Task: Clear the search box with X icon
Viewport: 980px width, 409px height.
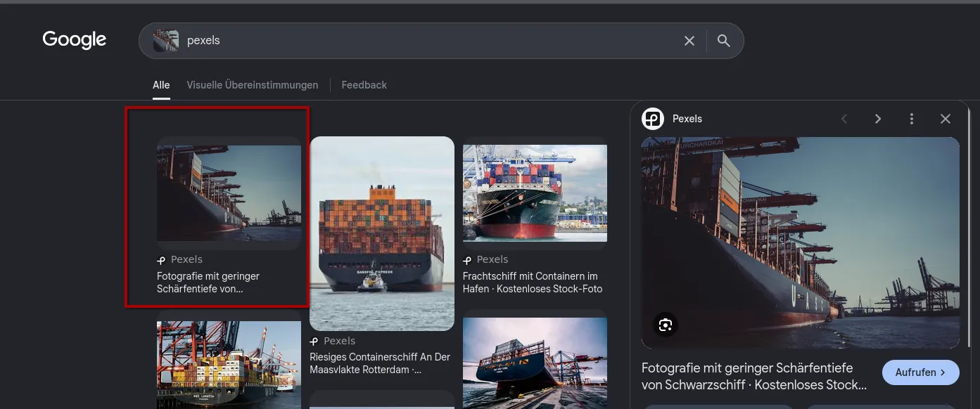Action: [689, 41]
